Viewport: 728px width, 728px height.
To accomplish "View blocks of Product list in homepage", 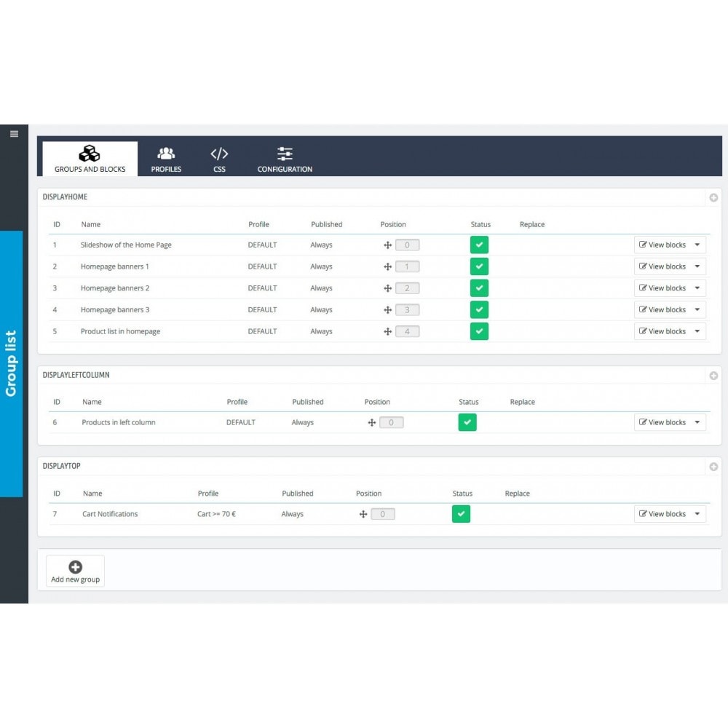I will click(x=662, y=331).
